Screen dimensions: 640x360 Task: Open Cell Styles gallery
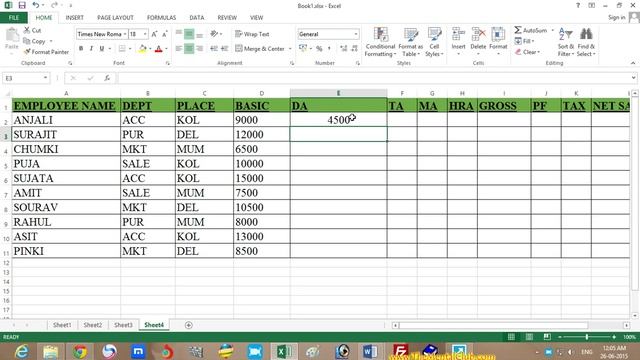(434, 42)
